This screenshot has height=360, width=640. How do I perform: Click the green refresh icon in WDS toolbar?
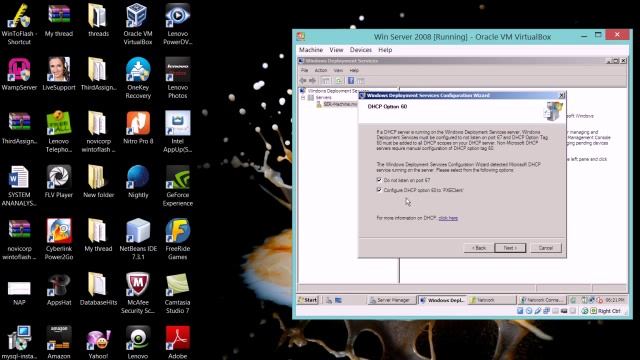point(339,80)
